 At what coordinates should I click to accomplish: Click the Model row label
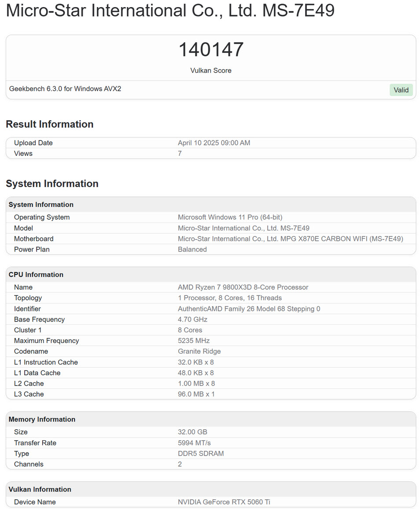point(24,228)
